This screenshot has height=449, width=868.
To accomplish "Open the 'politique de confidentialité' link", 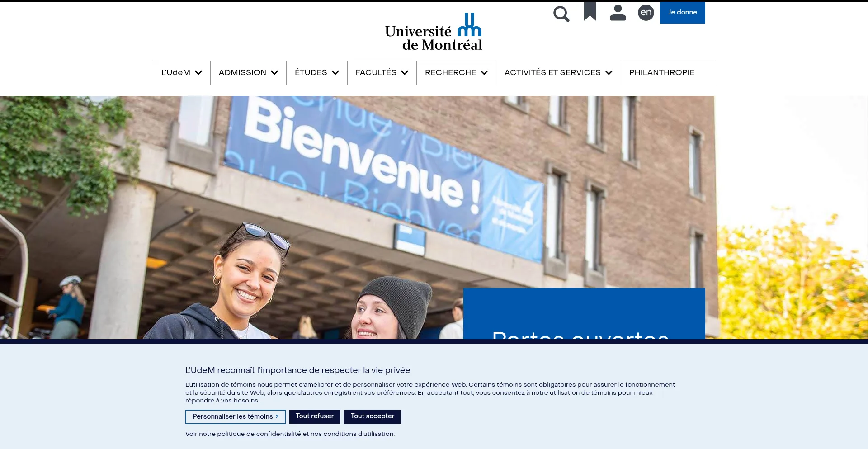I will tap(259, 434).
